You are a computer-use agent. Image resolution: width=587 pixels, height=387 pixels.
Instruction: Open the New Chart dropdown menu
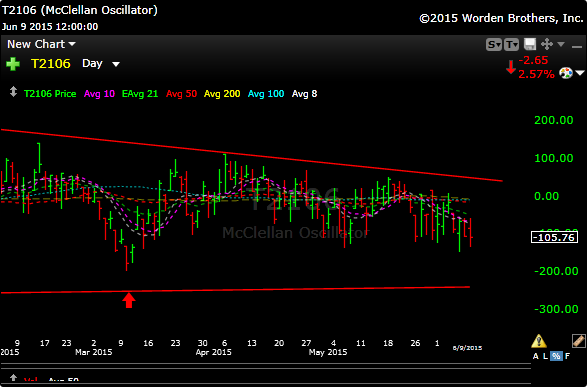[x=41, y=44]
